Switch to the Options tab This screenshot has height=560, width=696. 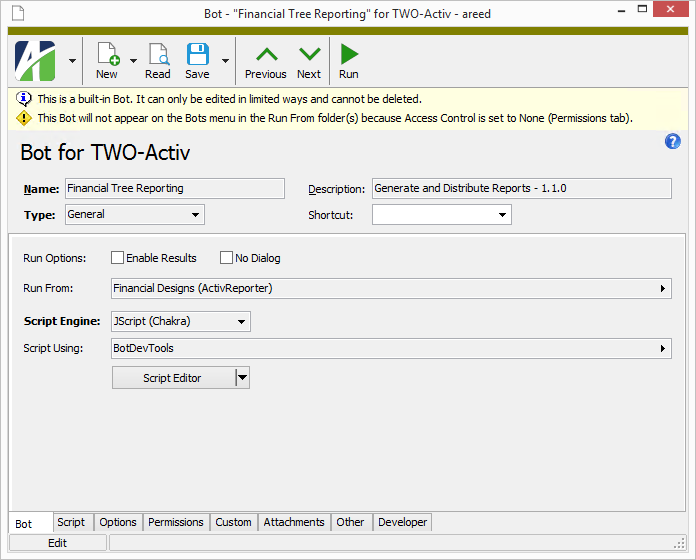[x=118, y=522]
